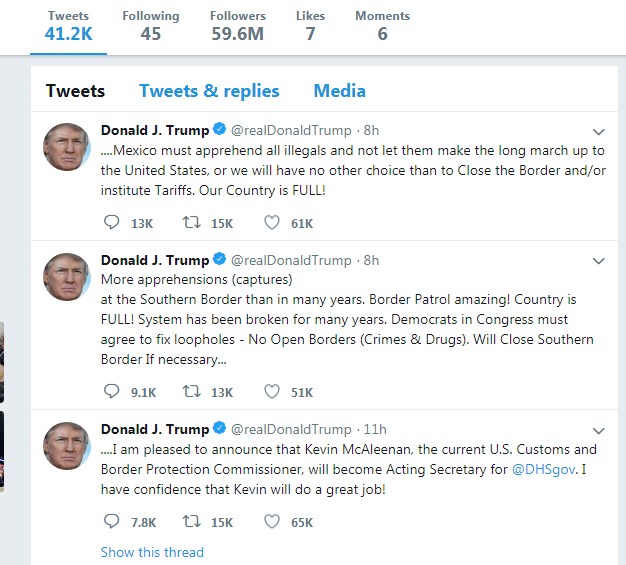Like the tweet with 61K likes
626x565 pixels.
click(272, 223)
